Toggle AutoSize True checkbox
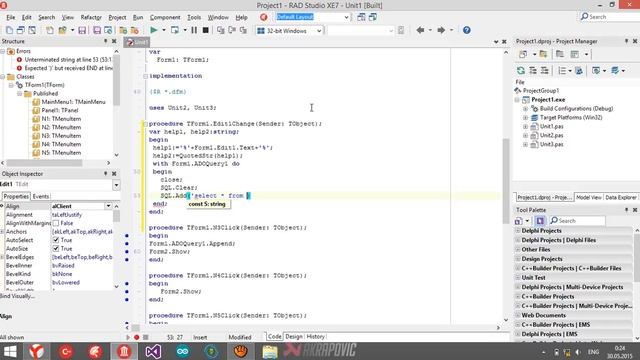 (x=56, y=249)
